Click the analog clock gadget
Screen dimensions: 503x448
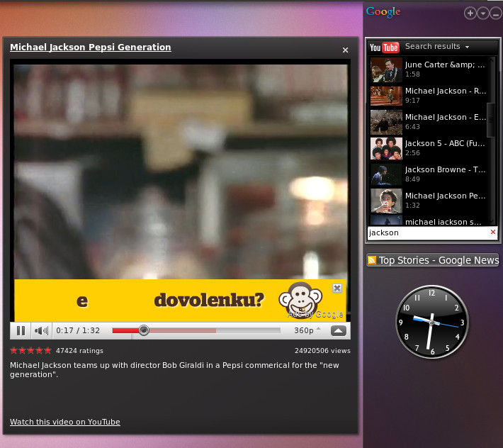pyautogui.click(x=431, y=322)
